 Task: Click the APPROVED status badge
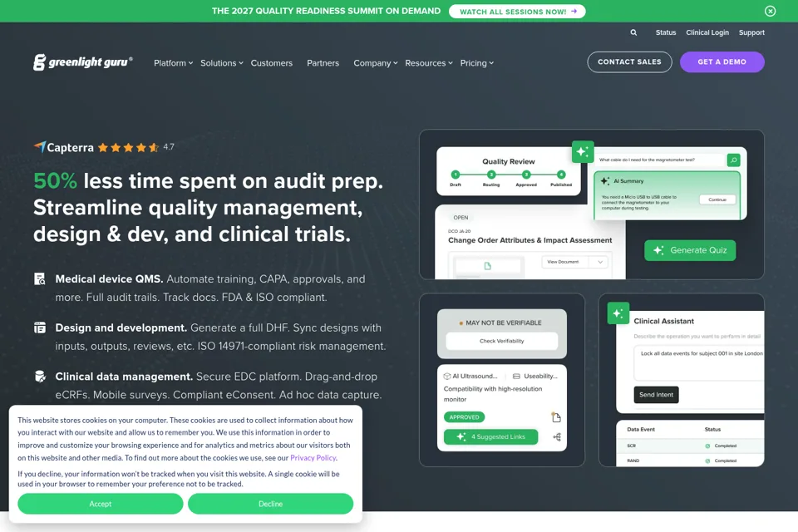point(464,417)
